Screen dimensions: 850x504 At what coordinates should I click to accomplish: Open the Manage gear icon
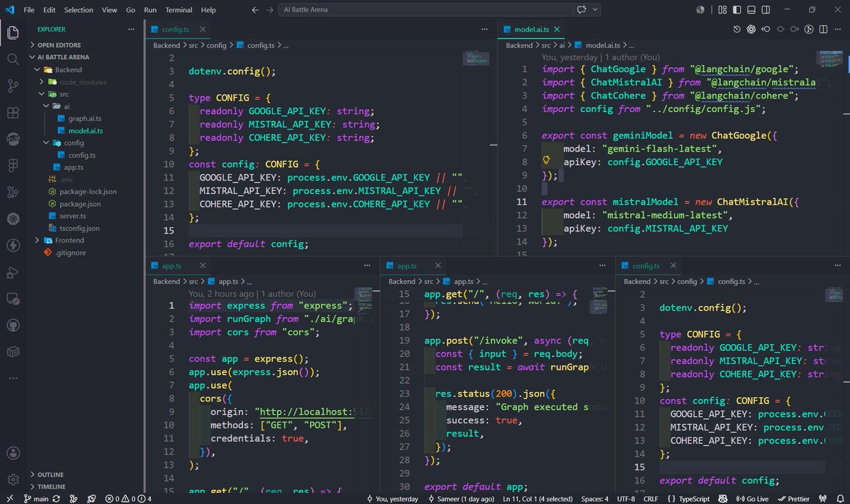pos(13,480)
